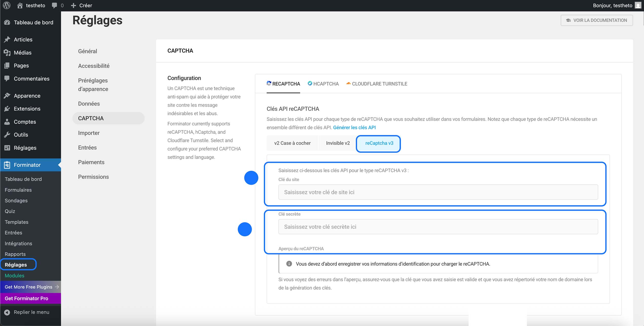Click the Clé du site input field
This screenshot has width=644, height=326.
(438, 192)
